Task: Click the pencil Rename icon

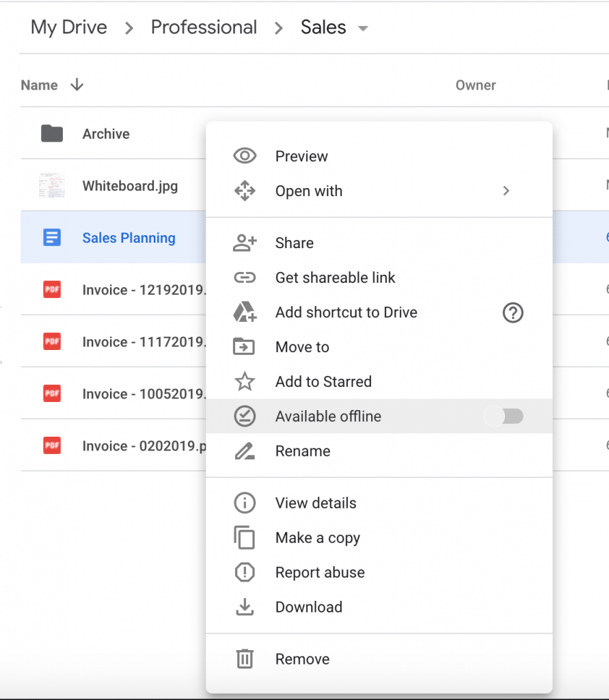Action: (244, 451)
